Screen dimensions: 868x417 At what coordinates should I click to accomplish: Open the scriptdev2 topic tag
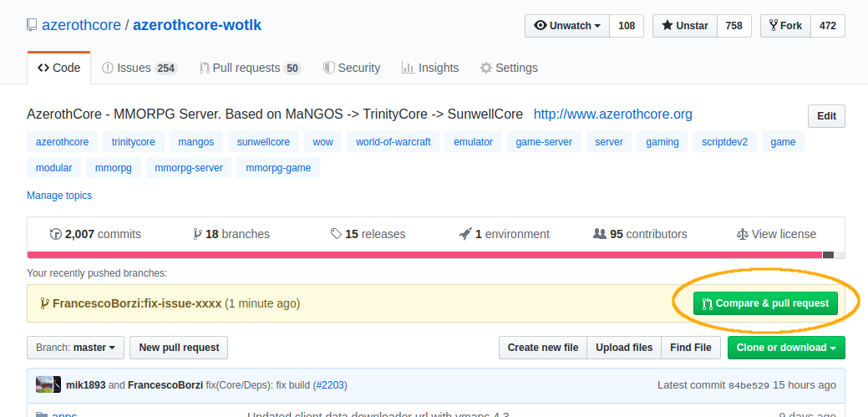(724, 142)
